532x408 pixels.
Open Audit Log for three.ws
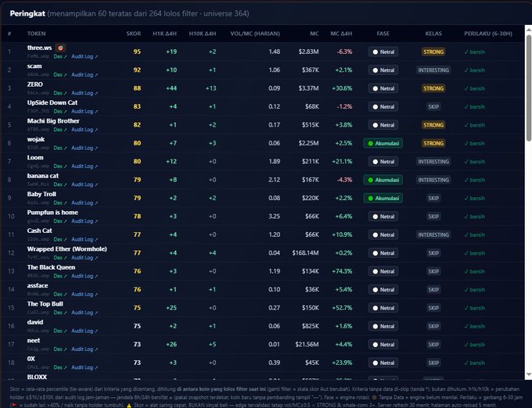pos(84,56)
